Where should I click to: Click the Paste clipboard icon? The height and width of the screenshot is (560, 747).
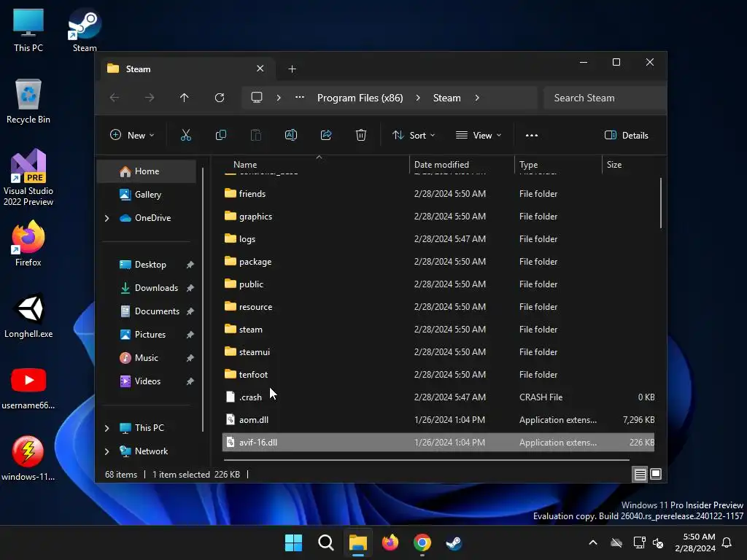pyautogui.click(x=256, y=135)
